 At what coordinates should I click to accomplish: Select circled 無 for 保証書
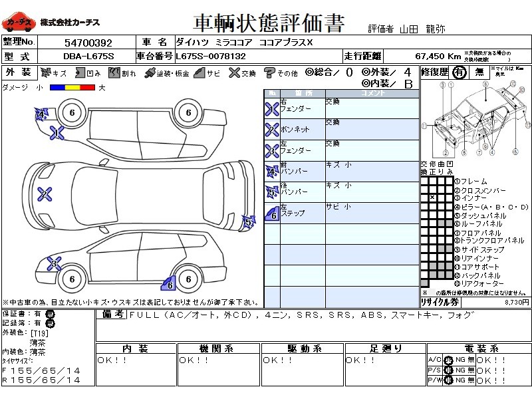(x=50, y=314)
